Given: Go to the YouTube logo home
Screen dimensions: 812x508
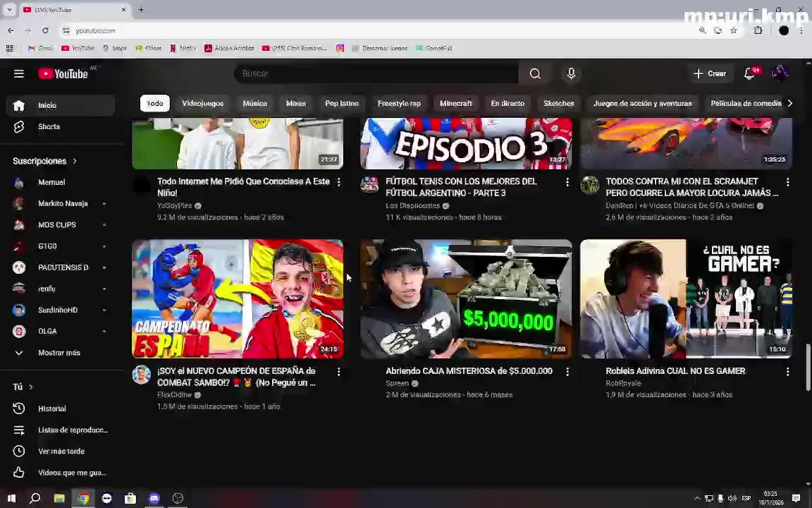Looking at the screenshot, I should coord(63,73).
